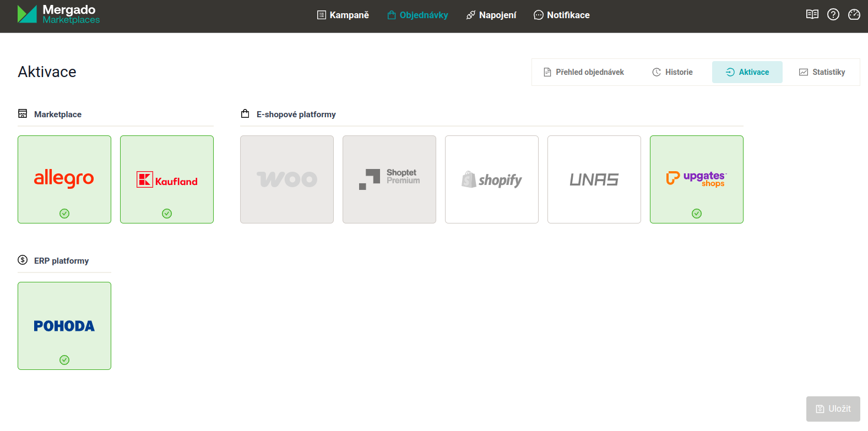Viewport: 868px width, 431px height.
Task: Go to Napojení in the top navigation
Action: pos(491,15)
